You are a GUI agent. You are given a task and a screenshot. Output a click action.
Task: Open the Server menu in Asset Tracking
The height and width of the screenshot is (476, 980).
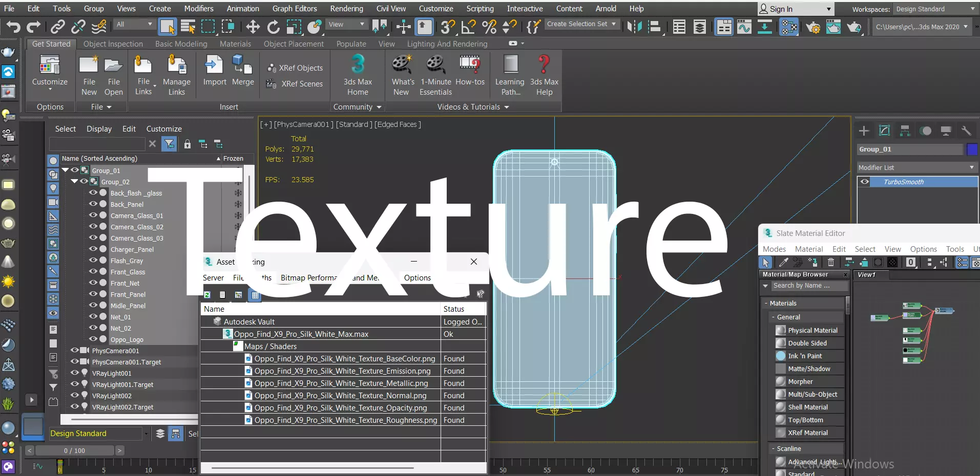(x=213, y=278)
